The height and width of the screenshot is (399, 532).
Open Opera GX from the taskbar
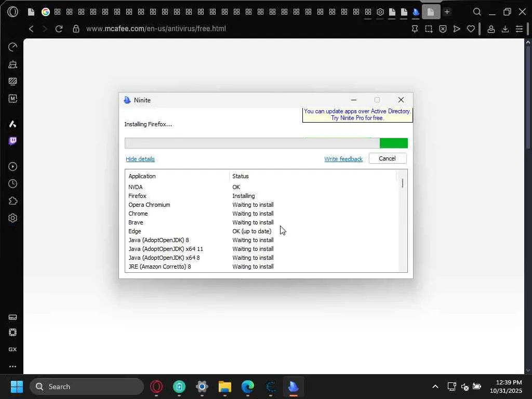tap(156, 387)
